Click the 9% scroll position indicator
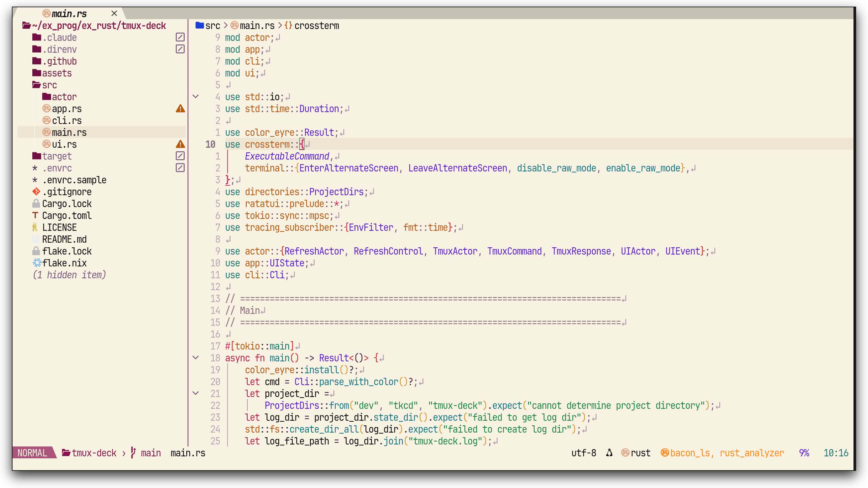 click(804, 453)
